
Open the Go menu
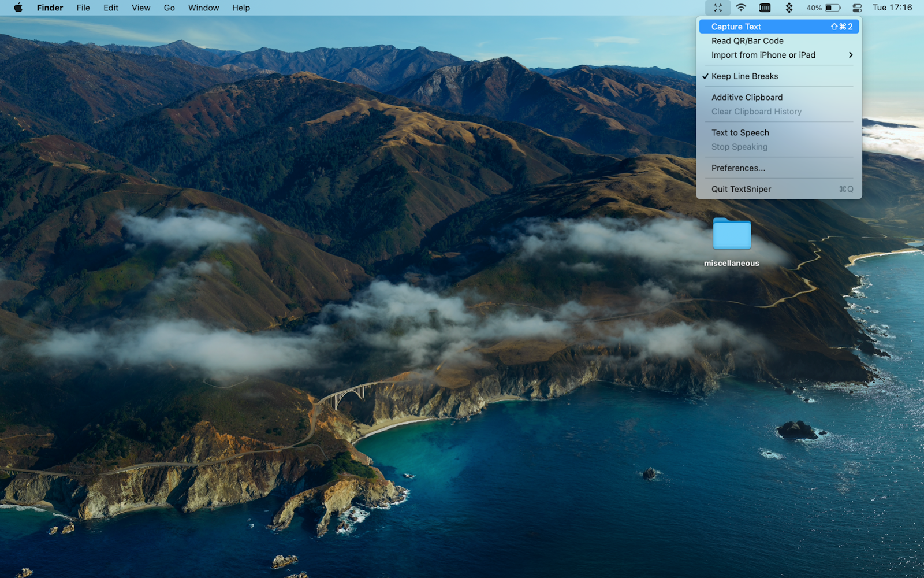(169, 8)
